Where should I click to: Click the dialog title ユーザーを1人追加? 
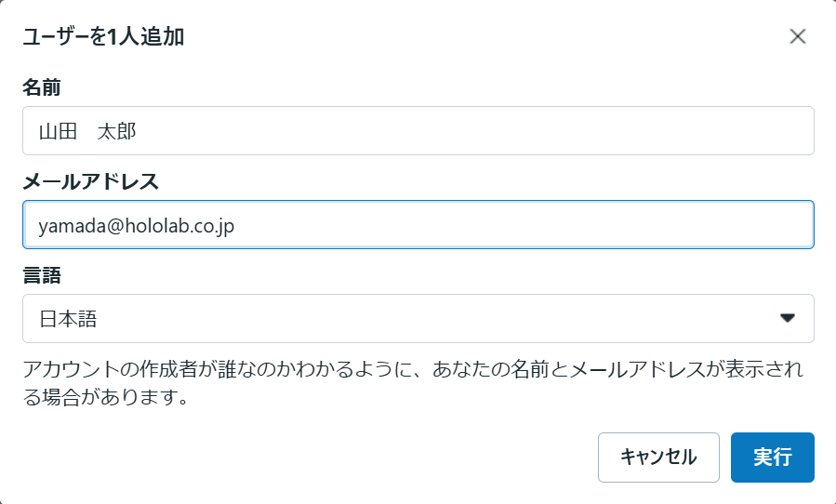point(102,37)
